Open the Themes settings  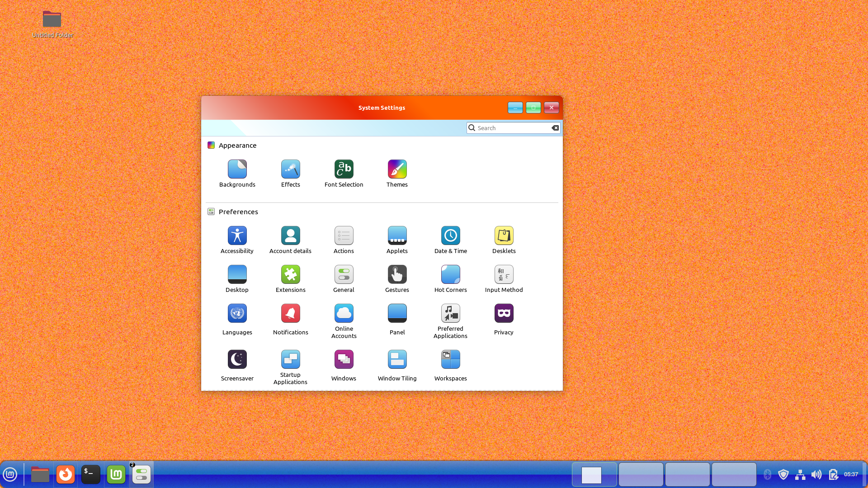pyautogui.click(x=397, y=174)
